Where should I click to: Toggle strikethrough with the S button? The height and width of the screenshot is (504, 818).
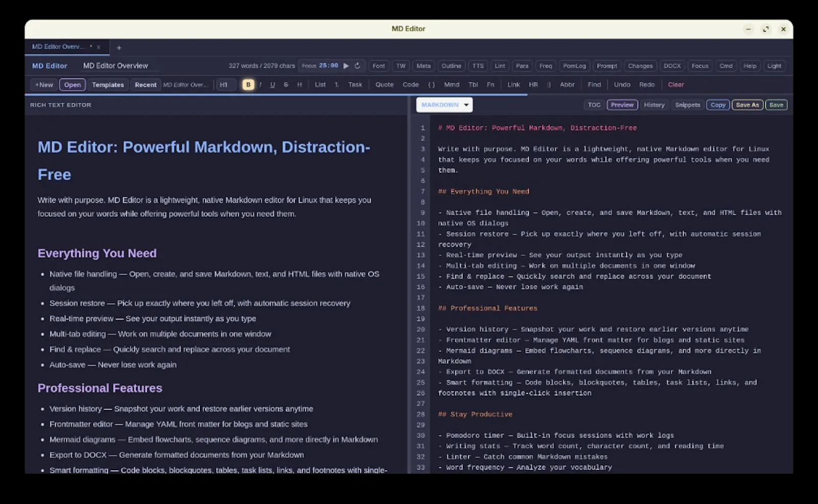286,85
